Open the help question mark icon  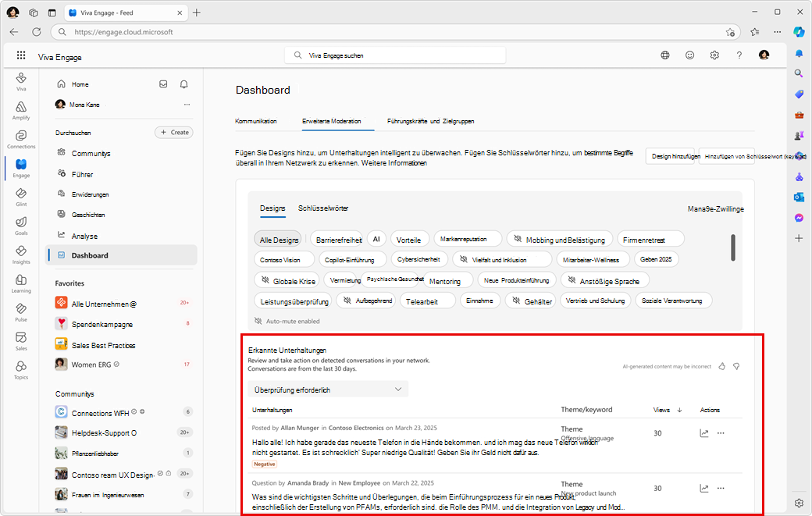(x=739, y=55)
